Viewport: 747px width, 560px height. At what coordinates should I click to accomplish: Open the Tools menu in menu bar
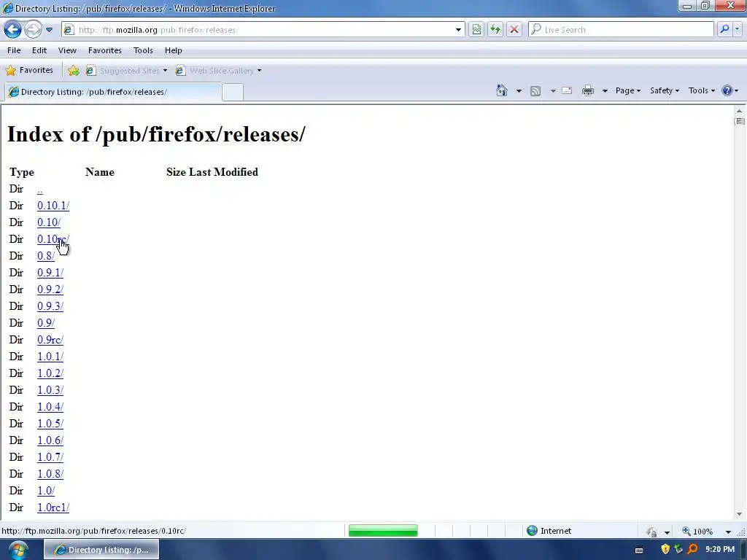(x=143, y=50)
